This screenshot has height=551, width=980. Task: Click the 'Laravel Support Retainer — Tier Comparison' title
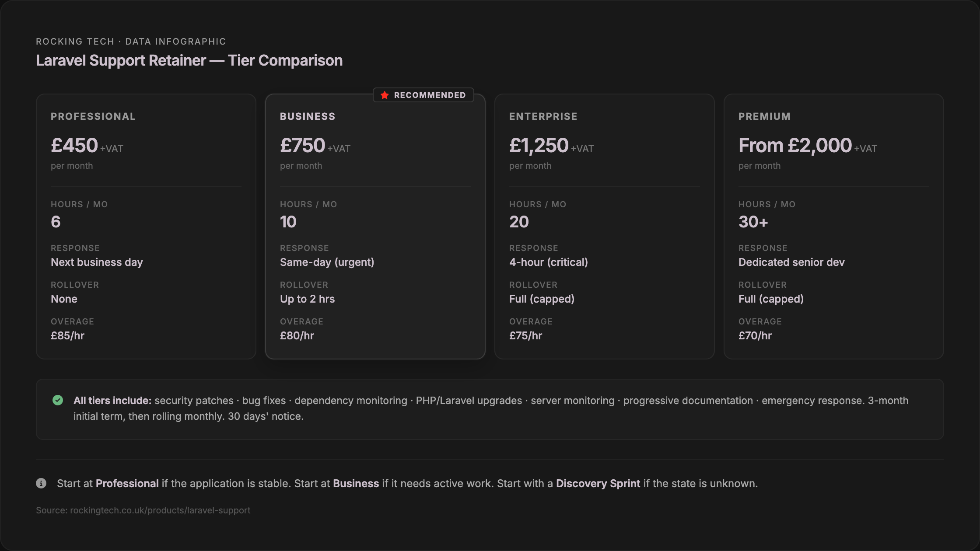189,60
